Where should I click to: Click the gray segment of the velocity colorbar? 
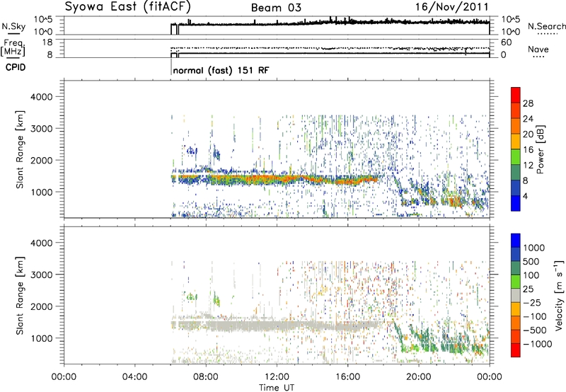coord(516,296)
